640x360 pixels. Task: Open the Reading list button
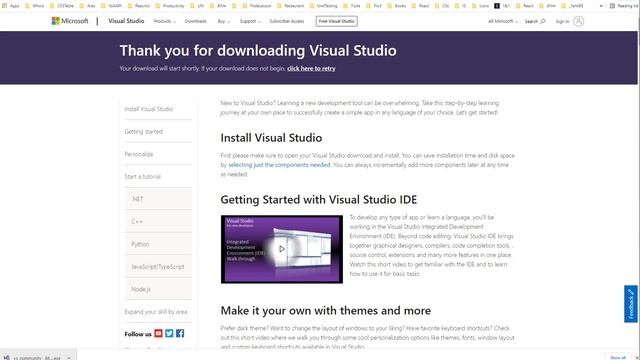pos(624,6)
